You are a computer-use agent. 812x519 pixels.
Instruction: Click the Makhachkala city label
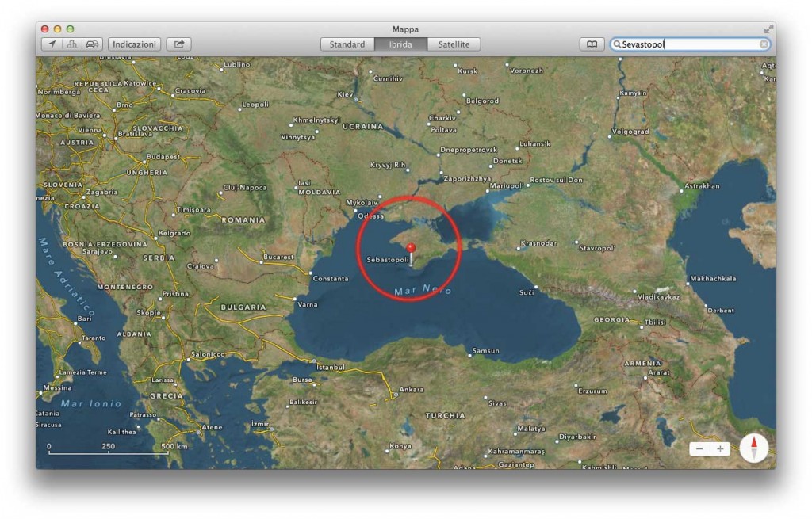pos(713,278)
